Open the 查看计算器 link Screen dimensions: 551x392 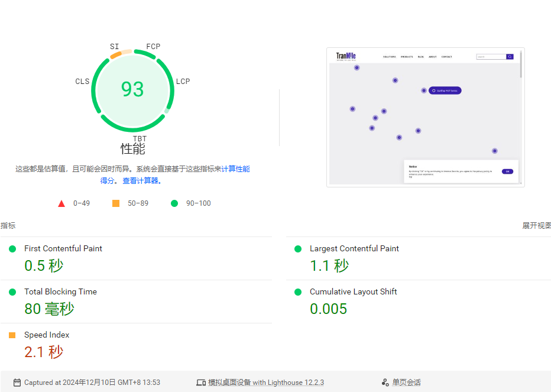pos(141,181)
